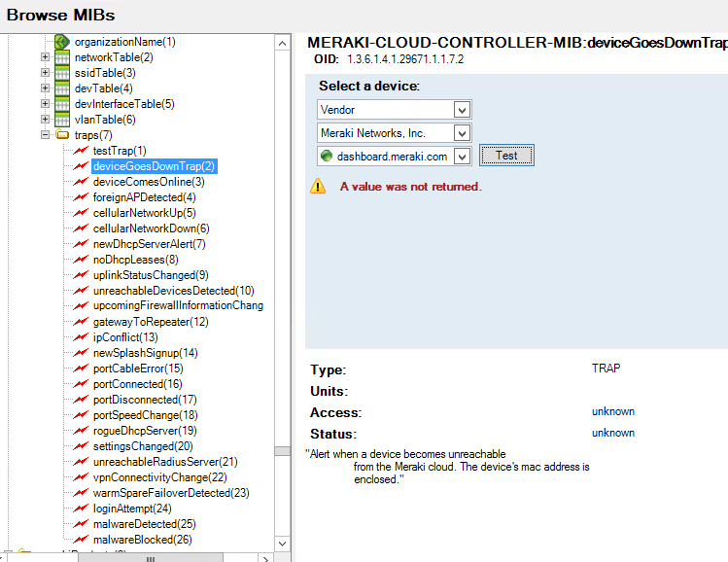This screenshot has height=562, width=728.
Task: Select portConnected(16) trap
Action: 137,384
